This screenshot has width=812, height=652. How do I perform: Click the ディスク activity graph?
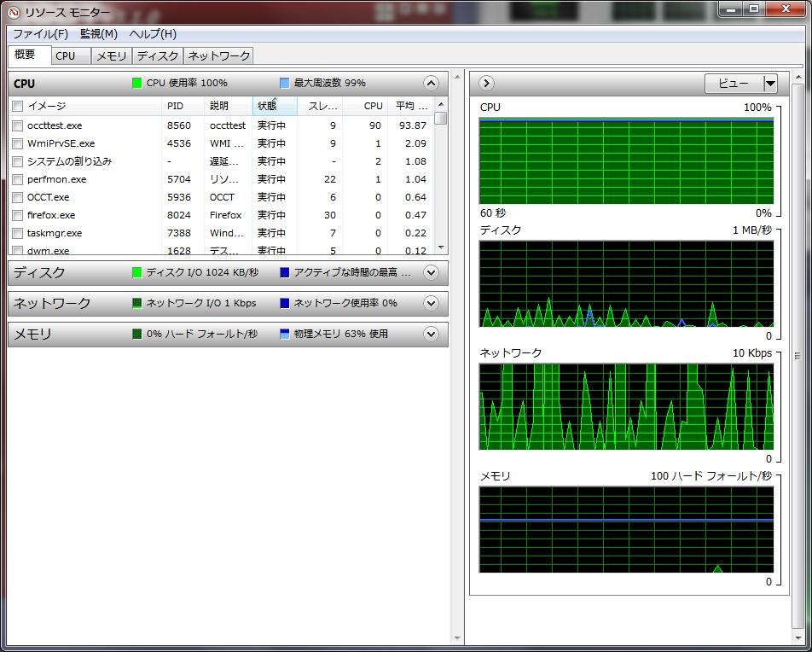click(x=626, y=283)
